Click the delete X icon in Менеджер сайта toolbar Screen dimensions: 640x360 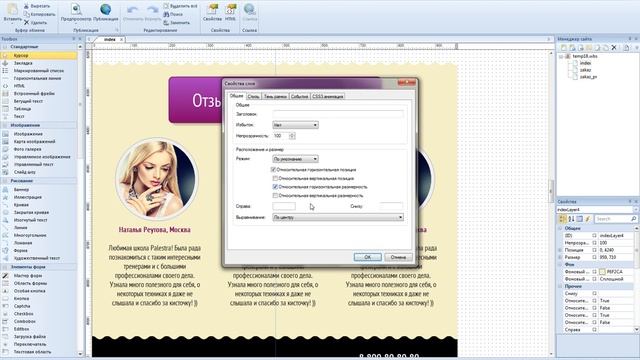pos(613,48)
